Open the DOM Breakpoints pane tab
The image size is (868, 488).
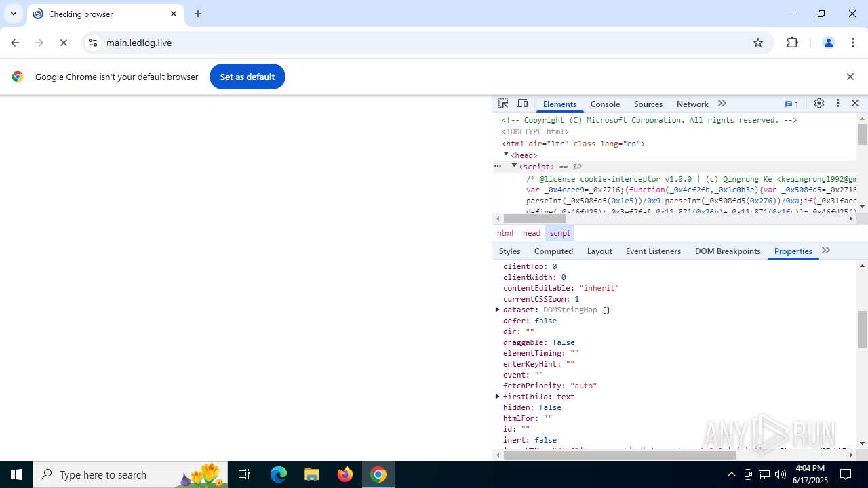[x=728, y=251]
